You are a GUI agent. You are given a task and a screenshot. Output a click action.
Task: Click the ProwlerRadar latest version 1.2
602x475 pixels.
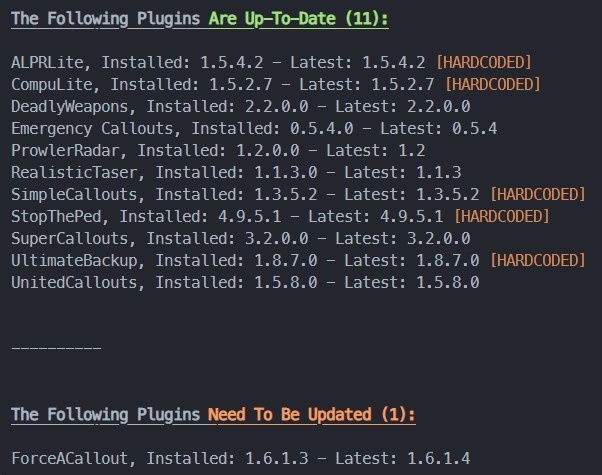412,151
